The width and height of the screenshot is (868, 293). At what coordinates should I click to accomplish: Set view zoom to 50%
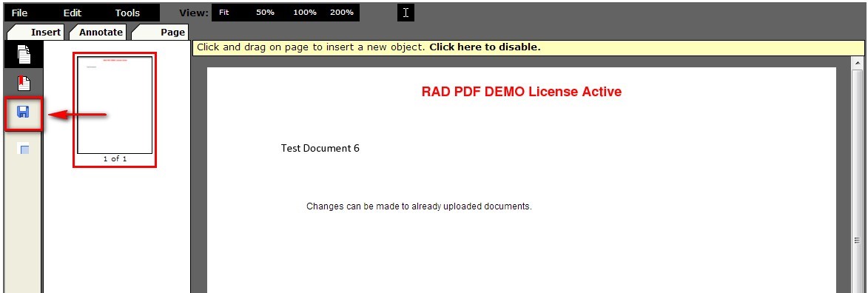(265, 12)
